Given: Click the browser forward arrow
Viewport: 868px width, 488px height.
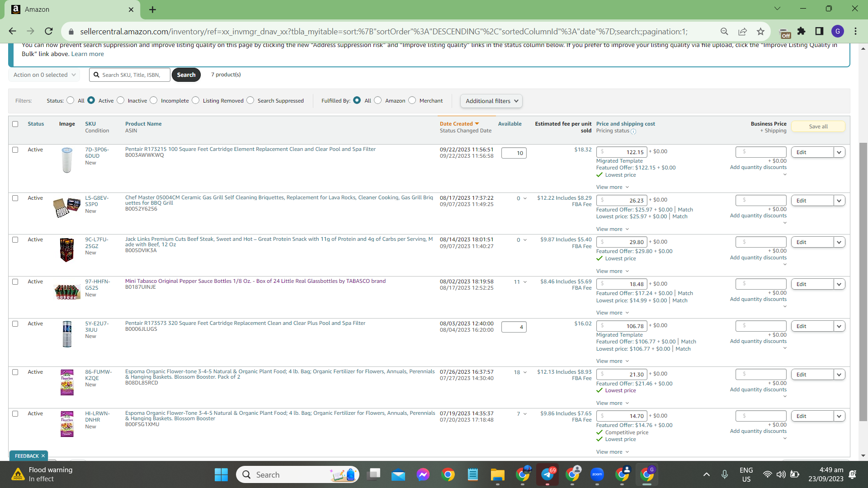Looking at the screenshot, I should tap(30, 31).
